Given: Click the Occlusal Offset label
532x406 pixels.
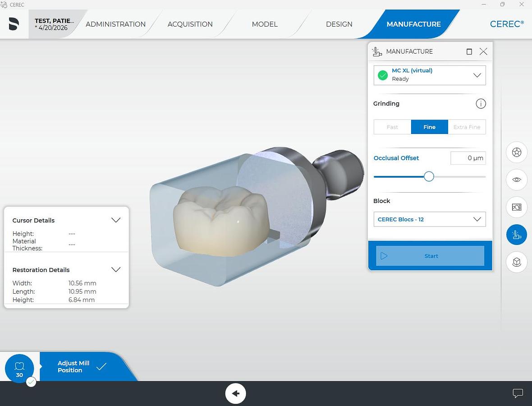Looking at the screenshot, I should (x=396, y=158).
